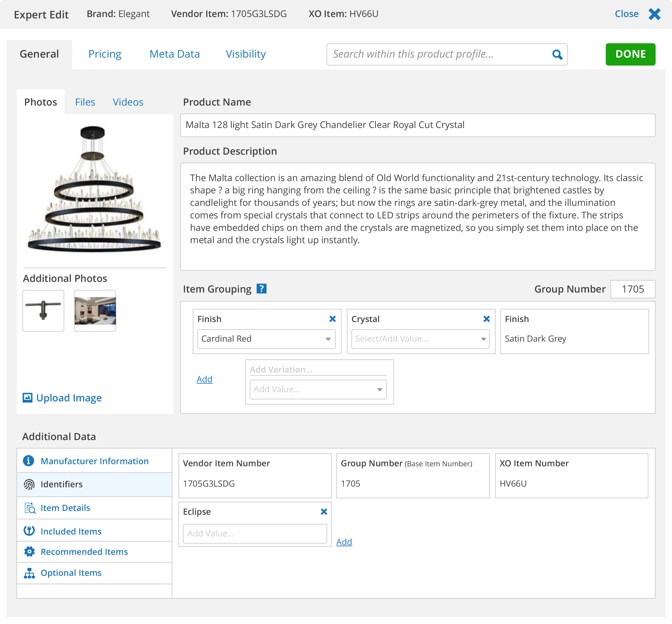672x624 pixels.
Task: Remove the Crystal grouping variation
Action: (x=486, y=319)
